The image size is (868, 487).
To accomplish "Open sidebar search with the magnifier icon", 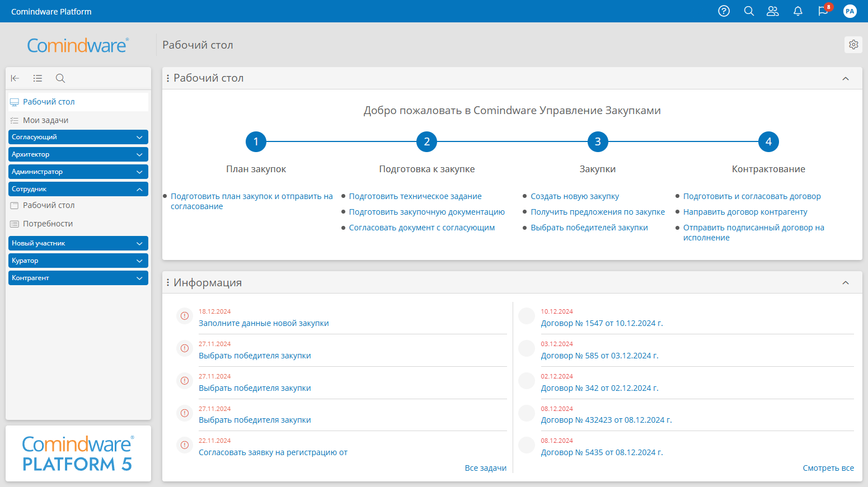I will 60,78.
